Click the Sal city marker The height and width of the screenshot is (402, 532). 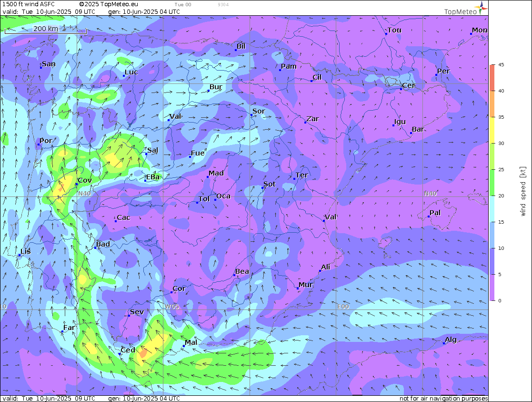(x=146, y=154)
